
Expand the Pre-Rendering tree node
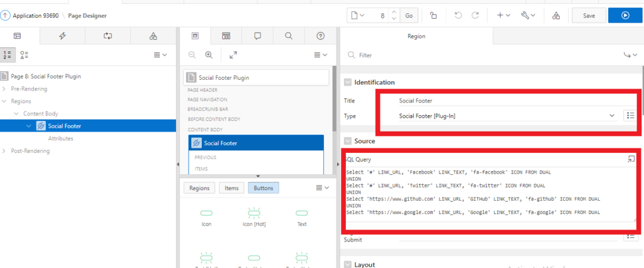[6, 89]
